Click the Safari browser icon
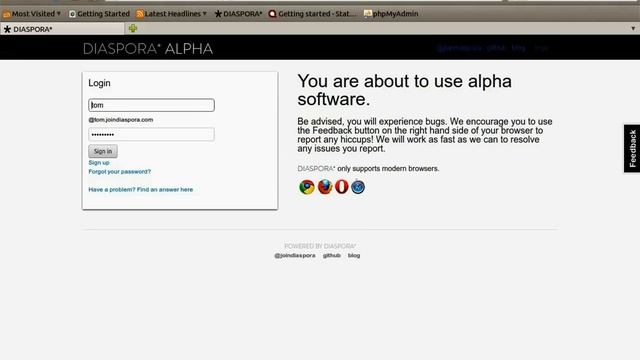 coord(358,187)
